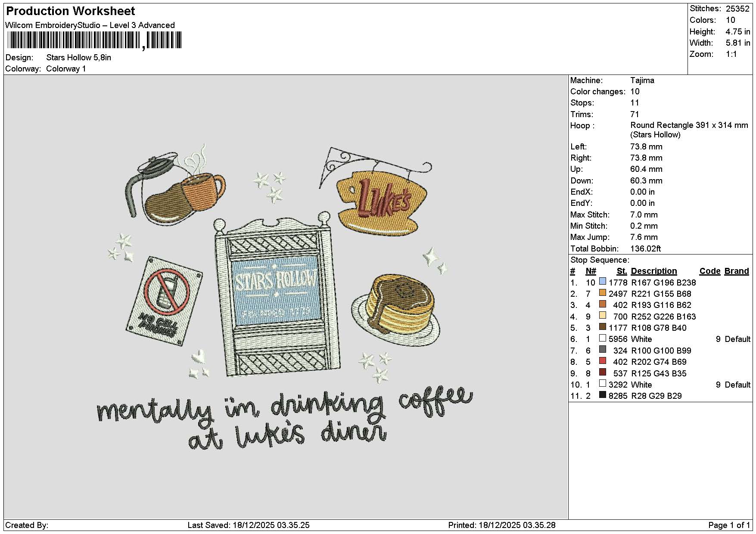The width and height of the screenshot is (756, 534).
Task: Click the orange swatch R221 G155 B68
Action: tap(602, 293)
